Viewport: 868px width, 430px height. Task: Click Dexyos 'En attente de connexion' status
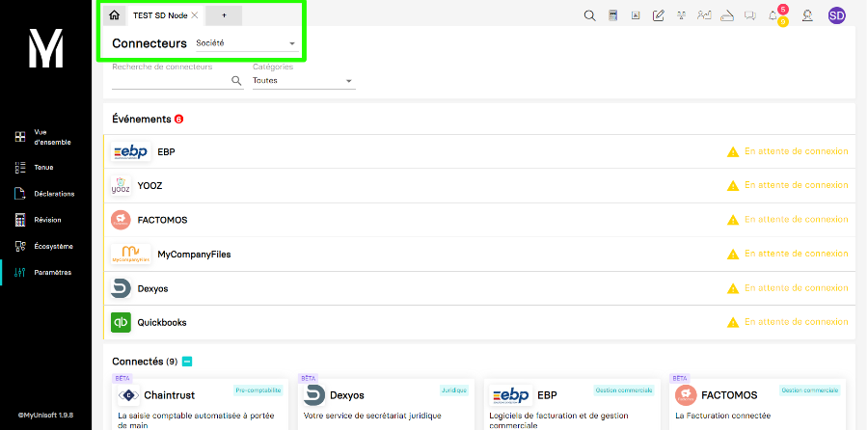tap(796, 287)
